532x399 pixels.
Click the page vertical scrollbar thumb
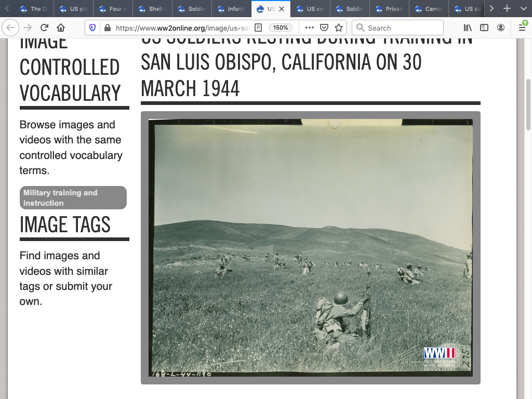528,104
